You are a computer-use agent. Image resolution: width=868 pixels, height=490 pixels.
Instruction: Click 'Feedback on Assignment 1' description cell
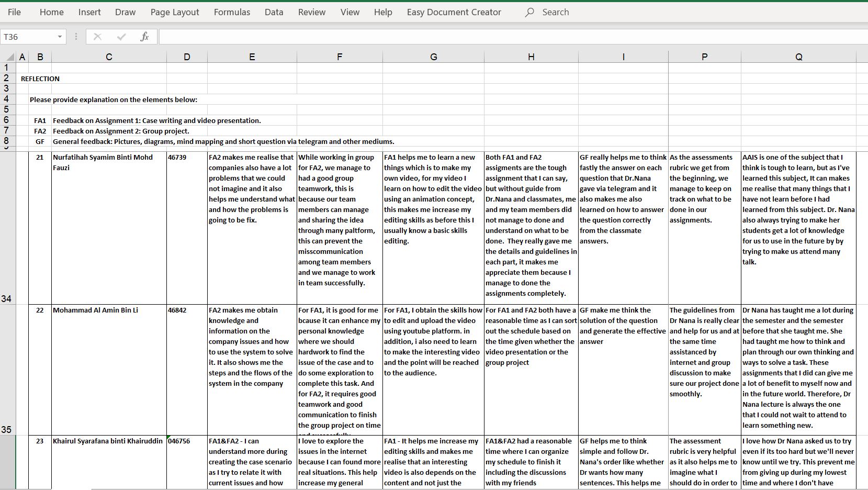[157, 120]
